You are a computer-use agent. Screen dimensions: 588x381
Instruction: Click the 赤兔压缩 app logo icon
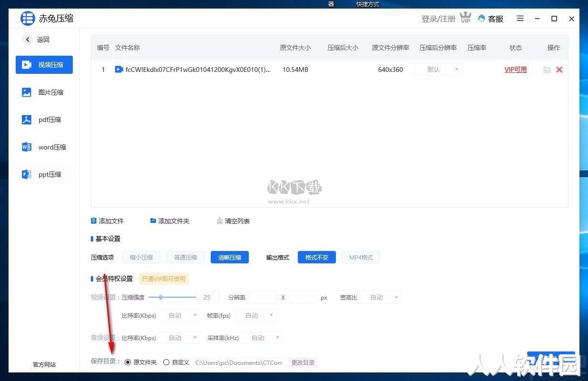(28, 19)
